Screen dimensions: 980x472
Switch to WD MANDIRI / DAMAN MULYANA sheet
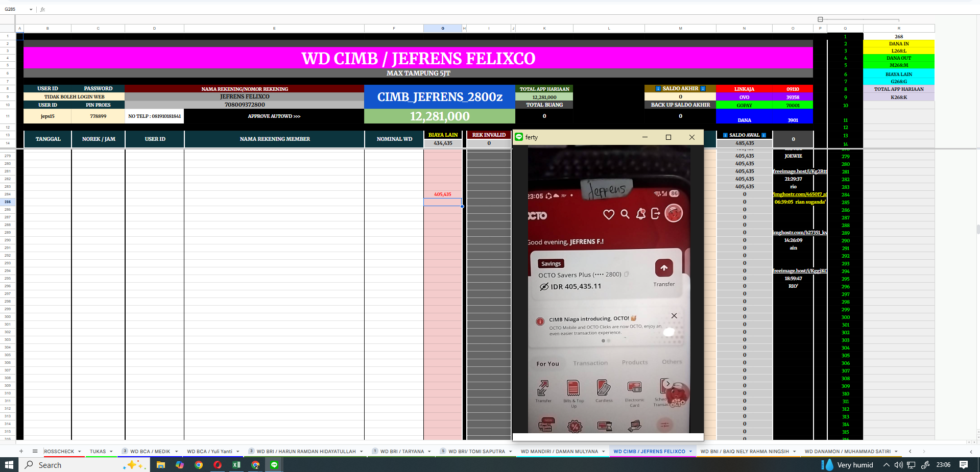[559, 451]
